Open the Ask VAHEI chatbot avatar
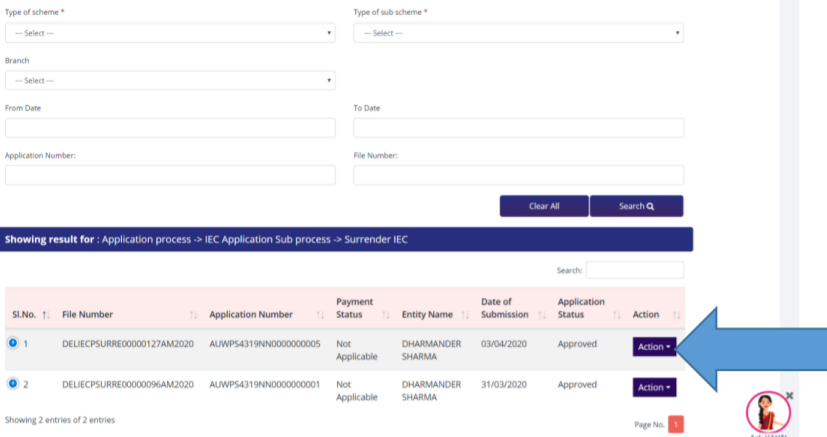827x437 pixels. point(768,412)
